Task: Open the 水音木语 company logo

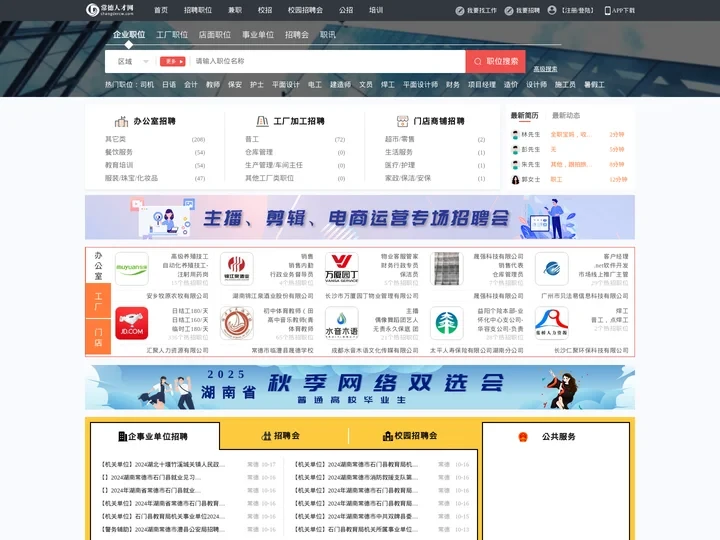Action: pos(342,323)
